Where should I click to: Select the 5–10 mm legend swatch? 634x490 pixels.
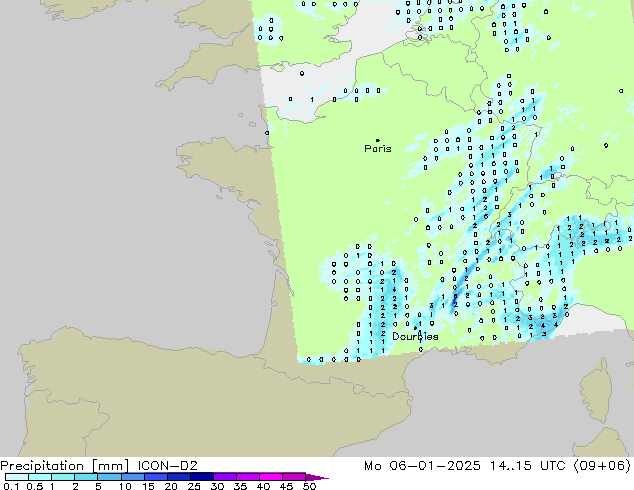(x=109, y=477)
